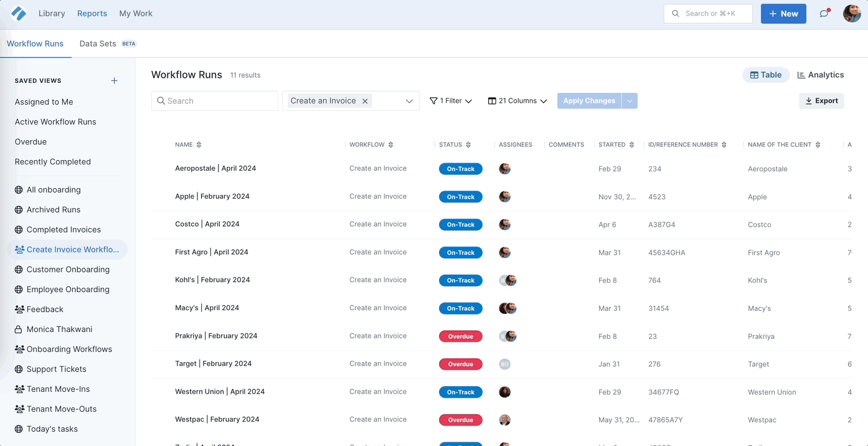Open the Costco | April 2024 run
868x446 pixels.
[207, 224]
